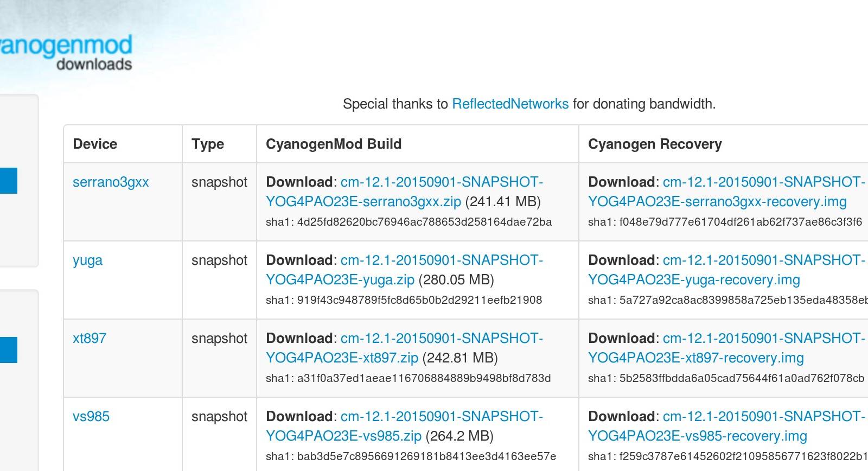The width and height of the screenshot is (868, 471).
Task: Open the xt897 device link
Action: click(90, 338)
